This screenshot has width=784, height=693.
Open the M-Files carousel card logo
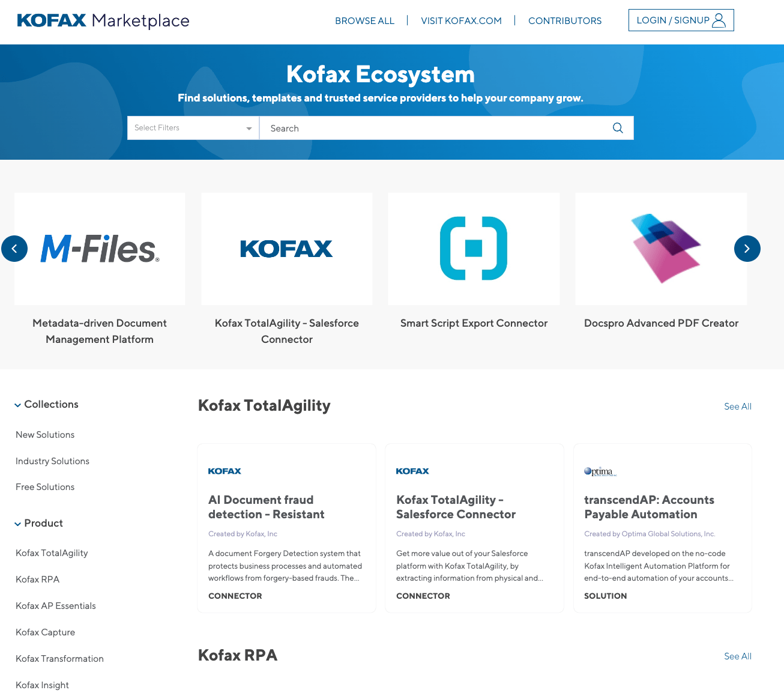(100, 249)
